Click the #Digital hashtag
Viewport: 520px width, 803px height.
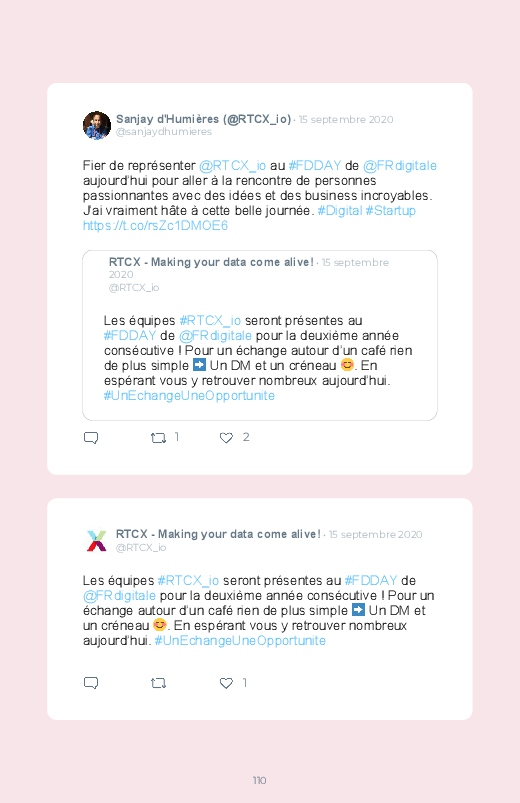340,210
